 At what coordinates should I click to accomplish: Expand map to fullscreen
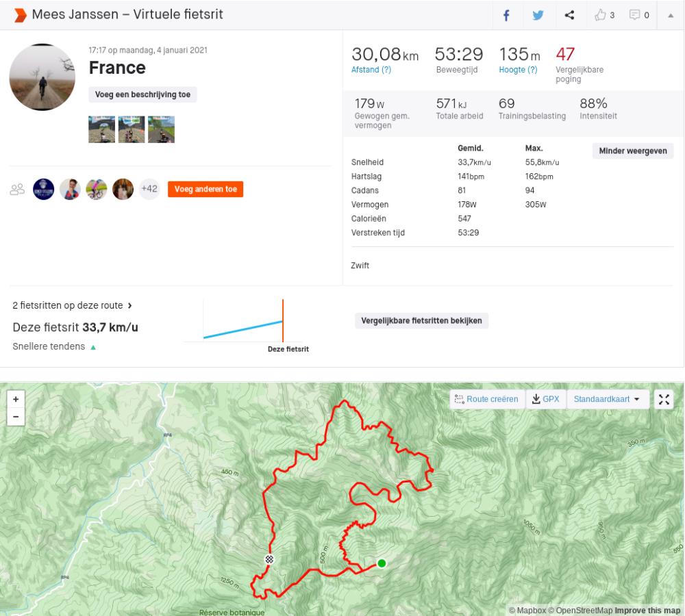coord(664,400)
